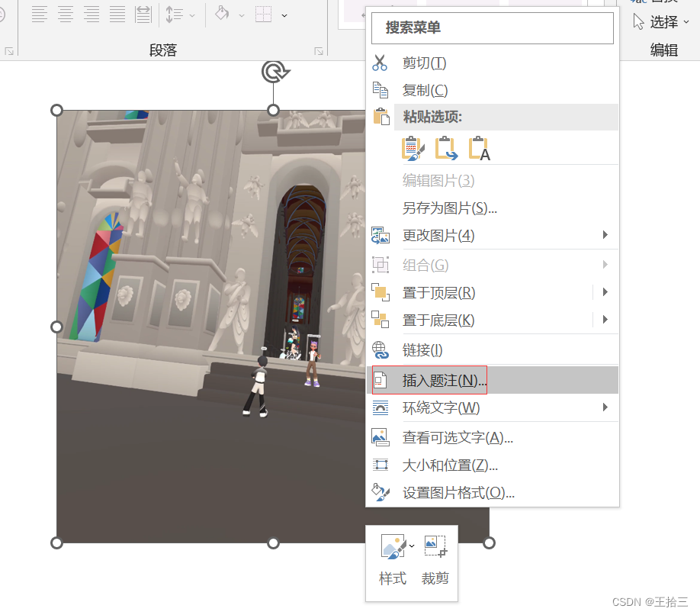Click the 裁剪 crop button
The image size is (700, 615).
(x=435, y=561)
